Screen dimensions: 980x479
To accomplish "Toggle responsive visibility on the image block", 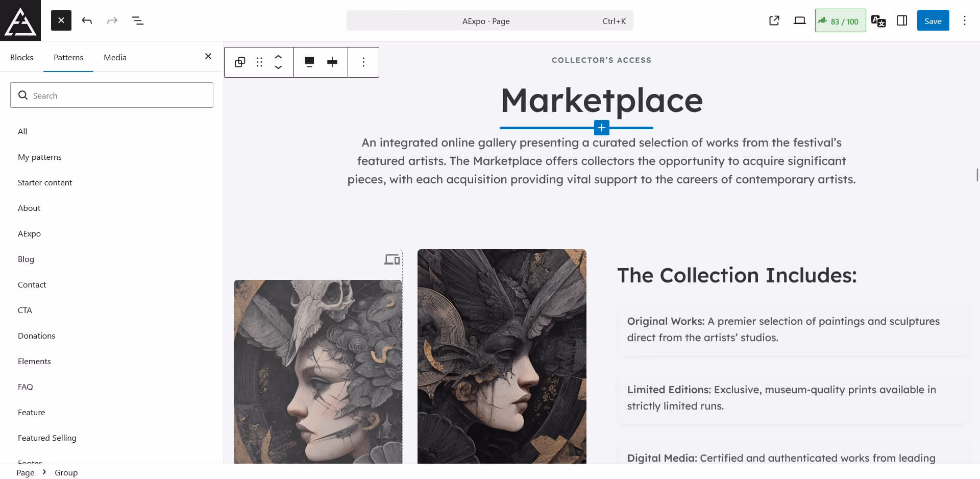I will click(x=391, y=259).
